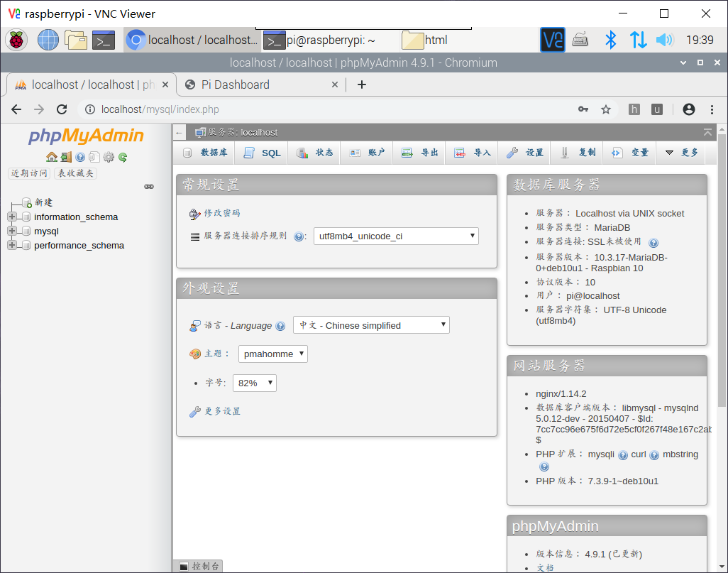This screenshot has height=573, width=728.
Task: Click the browser forward arrow
Action: 39,109
